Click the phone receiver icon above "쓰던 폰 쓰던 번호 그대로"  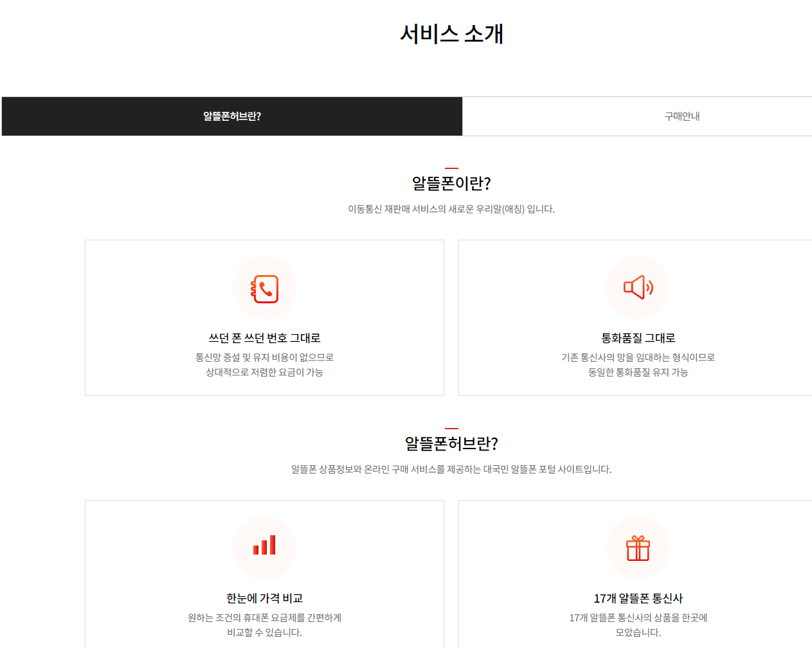point(265,287)
